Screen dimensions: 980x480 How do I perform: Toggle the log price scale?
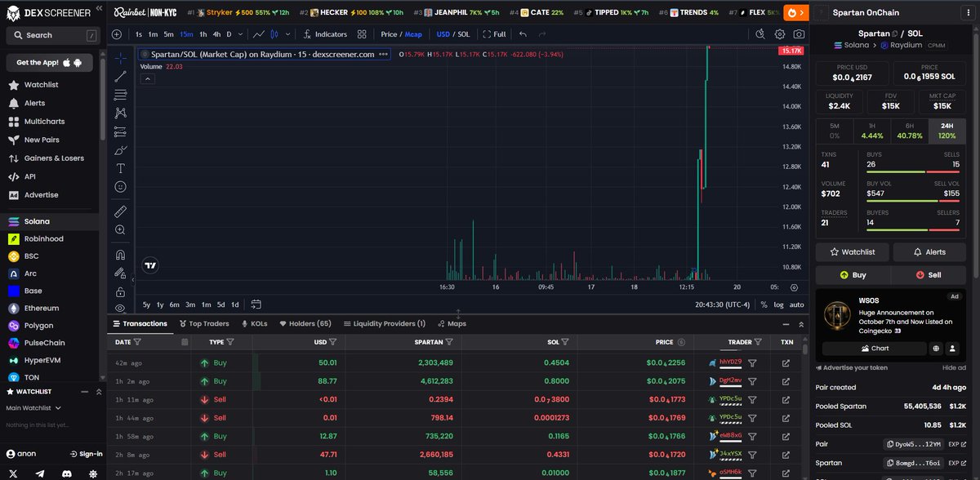pos(778,304)
